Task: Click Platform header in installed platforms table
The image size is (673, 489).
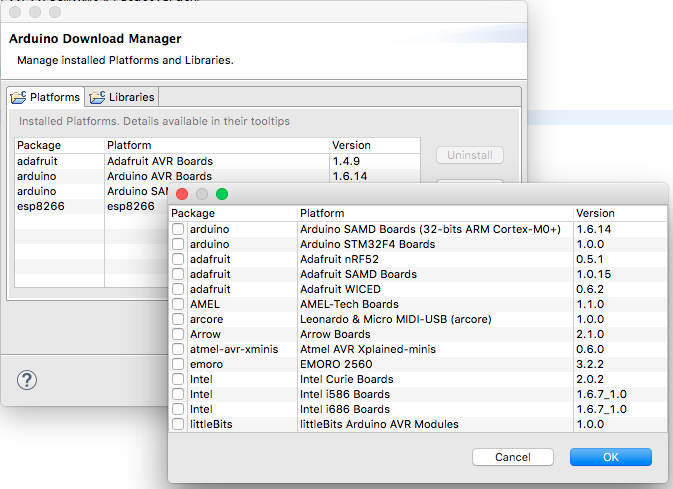Action: click(x=217, y=146)
